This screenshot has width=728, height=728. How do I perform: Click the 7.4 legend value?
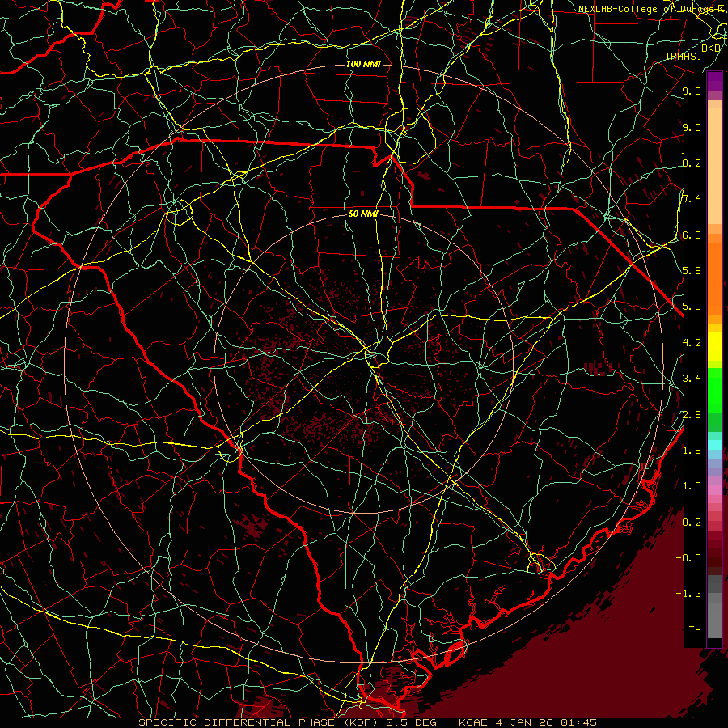tap(692, 199)
